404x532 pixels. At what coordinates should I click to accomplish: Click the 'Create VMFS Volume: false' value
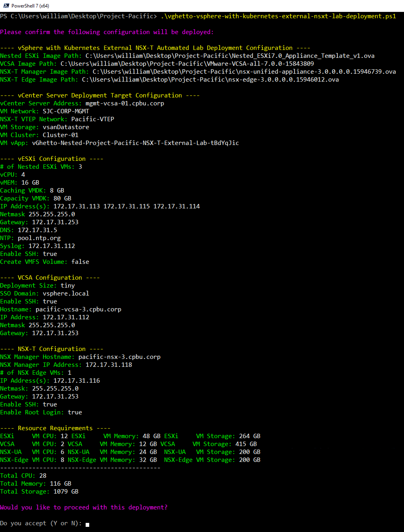[x=80, y=262]
